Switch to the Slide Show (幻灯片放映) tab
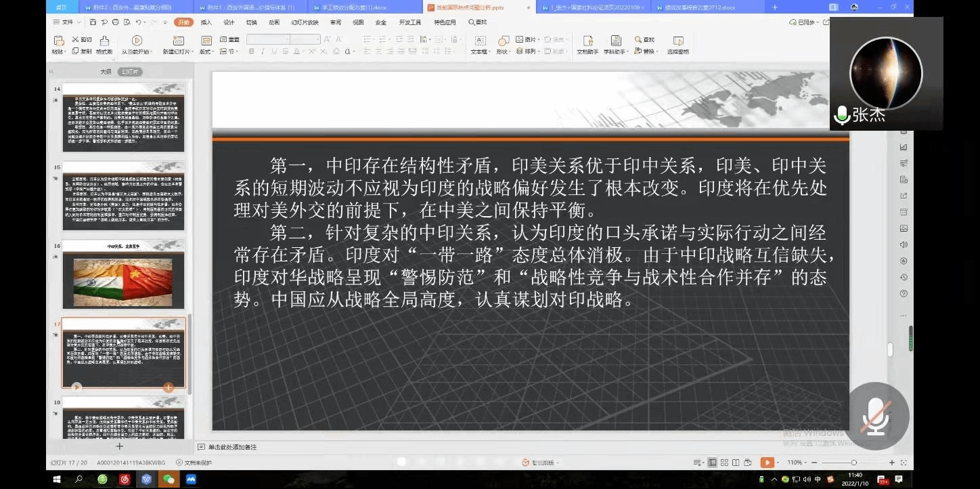Viewport: 980px width, 489px height. (x=305, y=22)
